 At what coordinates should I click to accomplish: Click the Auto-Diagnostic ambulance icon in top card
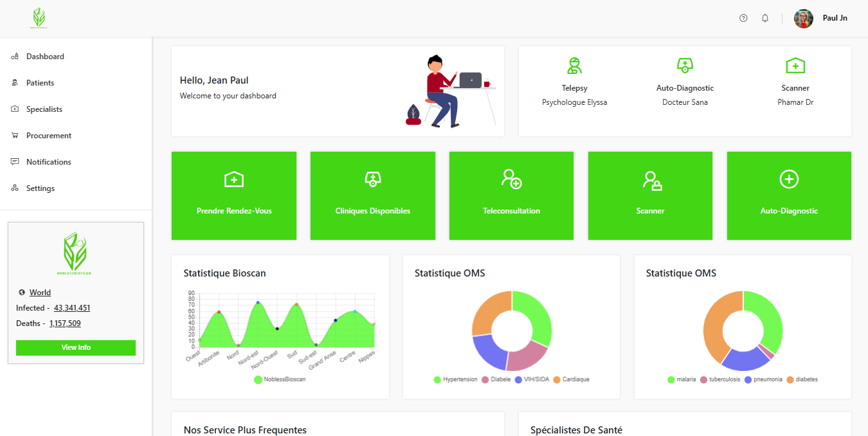tap(685, 66)
